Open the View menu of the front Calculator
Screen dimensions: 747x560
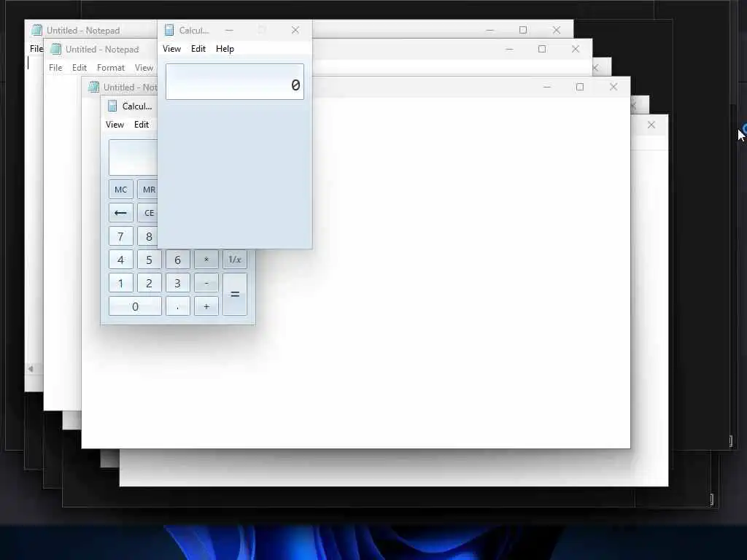click(171, 49)
